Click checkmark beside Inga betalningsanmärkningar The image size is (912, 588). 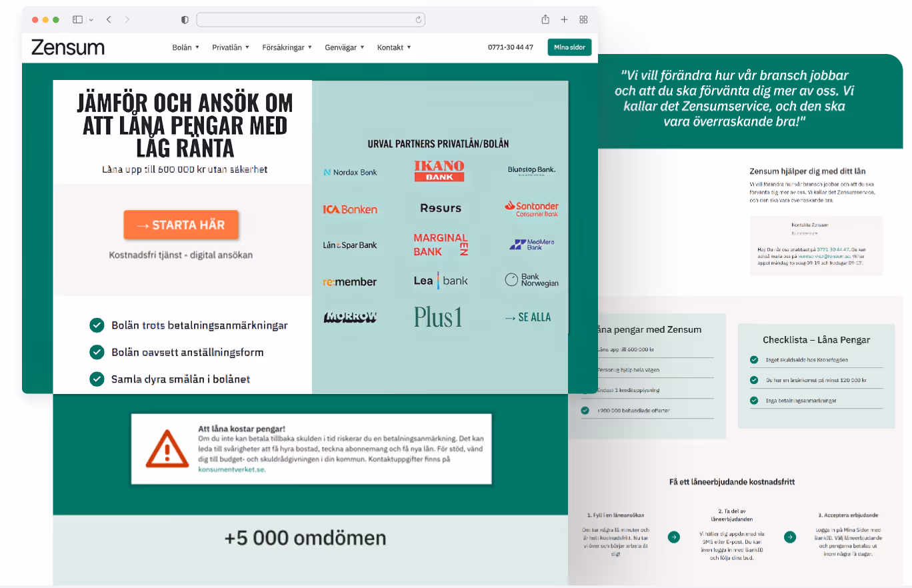[x=754, y=401]
